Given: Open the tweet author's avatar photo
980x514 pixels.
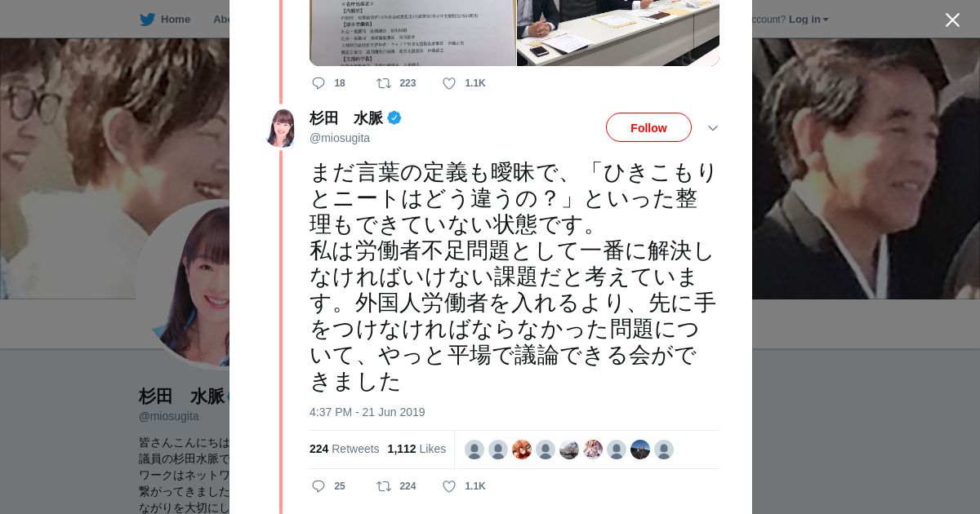Looking at the screenshot, I should pos(282,128).
